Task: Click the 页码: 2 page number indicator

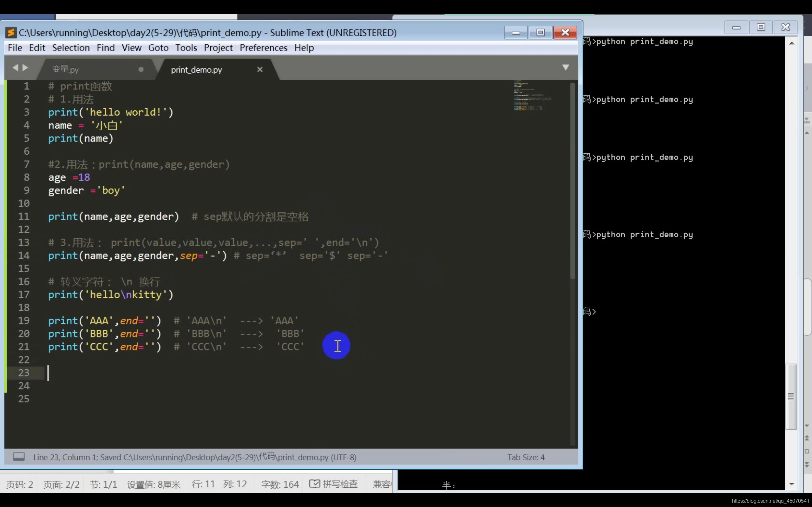Action: point(19,484)
